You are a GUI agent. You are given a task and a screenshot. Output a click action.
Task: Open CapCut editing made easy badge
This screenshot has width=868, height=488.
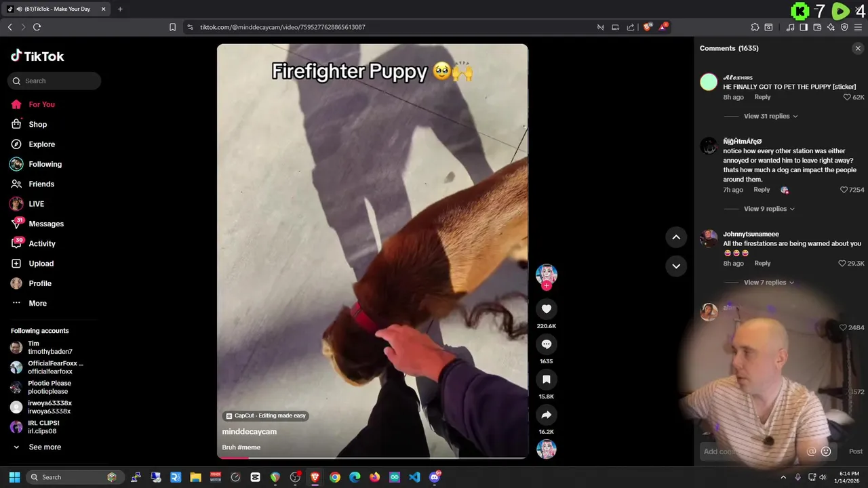266,415
